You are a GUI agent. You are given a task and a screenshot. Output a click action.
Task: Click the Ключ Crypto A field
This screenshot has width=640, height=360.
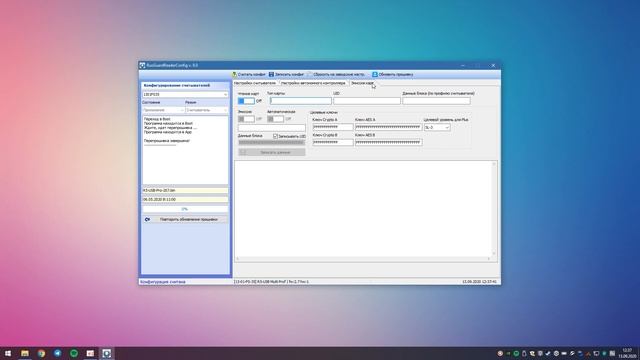click(x=333, y=127)
